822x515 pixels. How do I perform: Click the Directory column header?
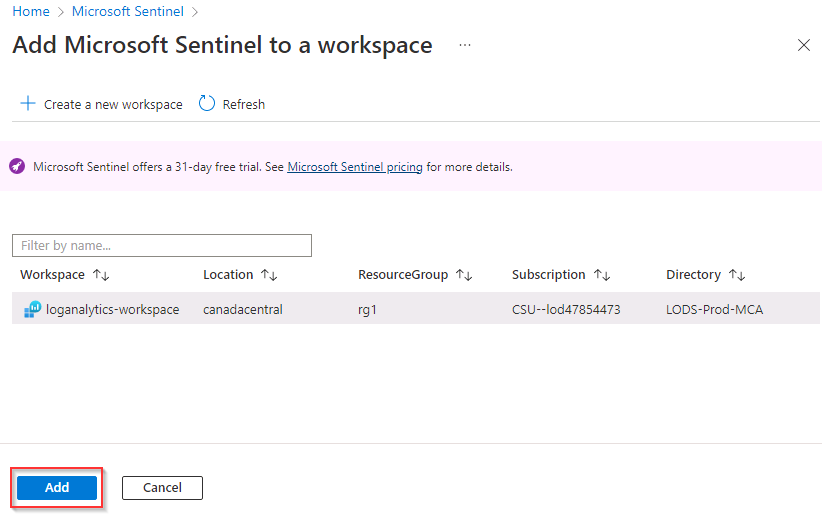click(x=693, y=275)
